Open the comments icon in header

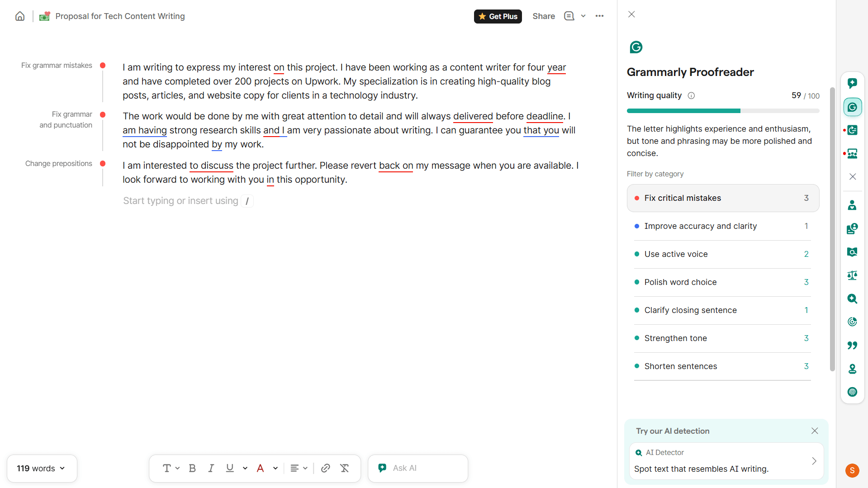click(569, 16)
